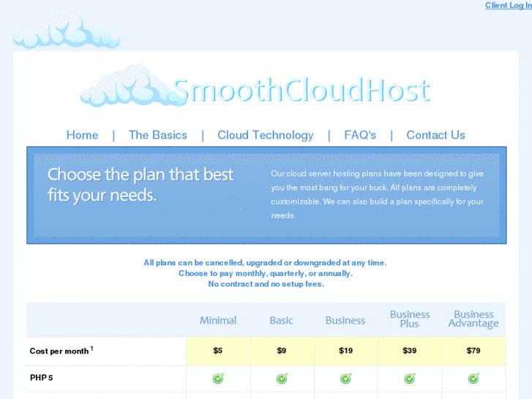Click the PHP 5 checkmark under Business Advantage
532x399 pixels.
473,379
